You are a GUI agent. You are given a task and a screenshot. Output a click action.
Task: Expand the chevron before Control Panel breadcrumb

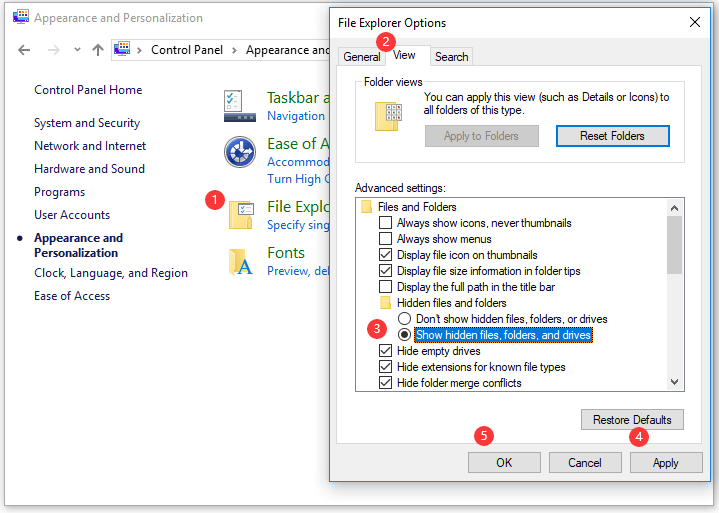click(x=139, y=50)
